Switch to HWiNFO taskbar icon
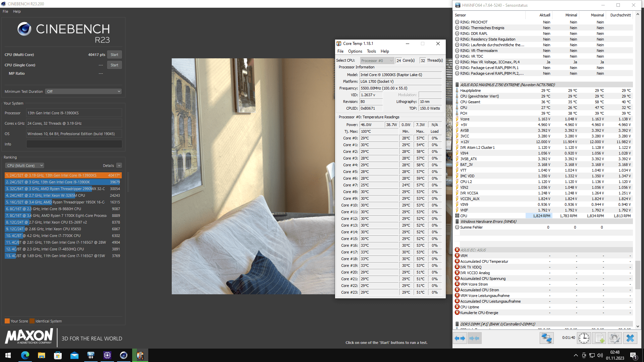The image size is (644, 362). (91, 355)
